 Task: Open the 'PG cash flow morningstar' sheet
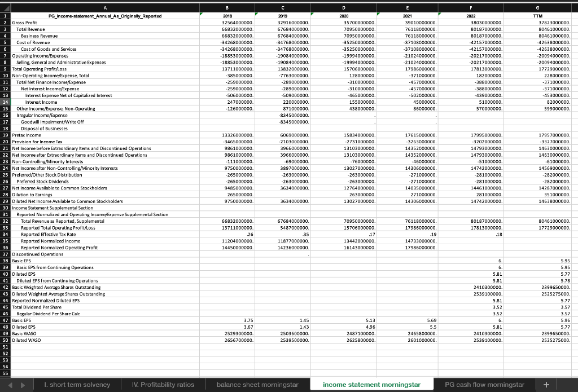tap(485, 384)
